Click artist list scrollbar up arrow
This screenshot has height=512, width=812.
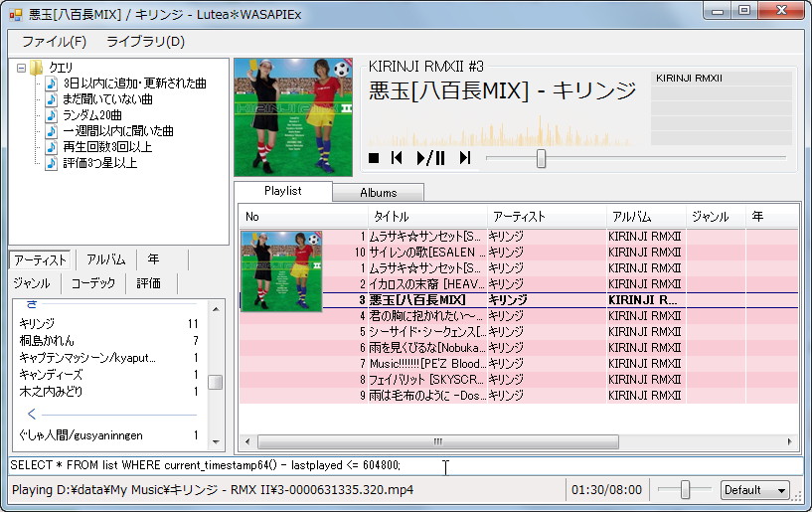click(x=216, y=309)
